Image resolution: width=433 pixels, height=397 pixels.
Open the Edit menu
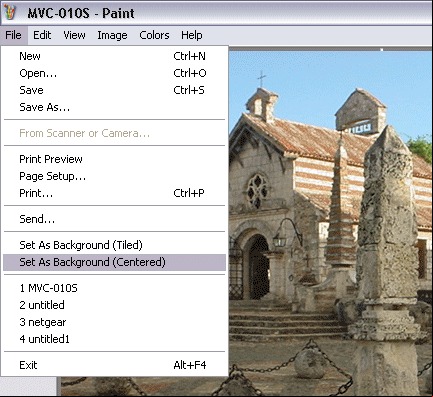tap(42, 35)
